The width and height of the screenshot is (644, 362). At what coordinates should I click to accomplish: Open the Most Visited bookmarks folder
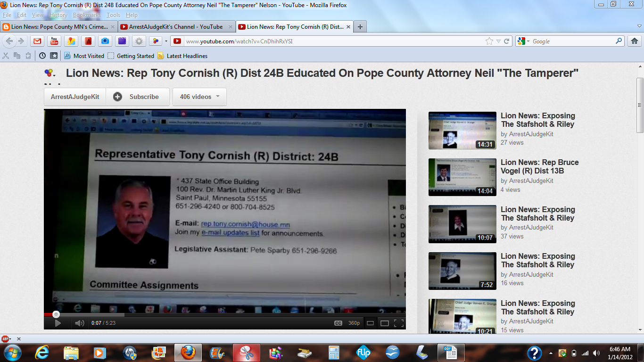[x=84, y=56]
